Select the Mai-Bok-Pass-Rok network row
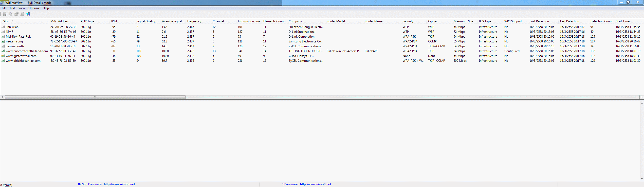This screenshot has width=644, height=187. pyautogui.click(x=18, y=37)
